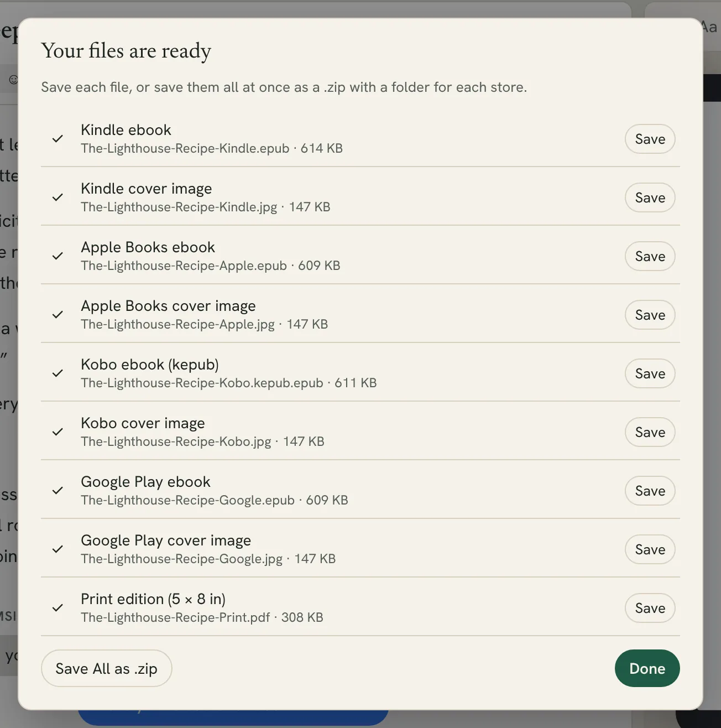This screenshot has width=721, height=728.
Task: Click checkmark icon beside Print edition
Action: (x=58, y=608)
